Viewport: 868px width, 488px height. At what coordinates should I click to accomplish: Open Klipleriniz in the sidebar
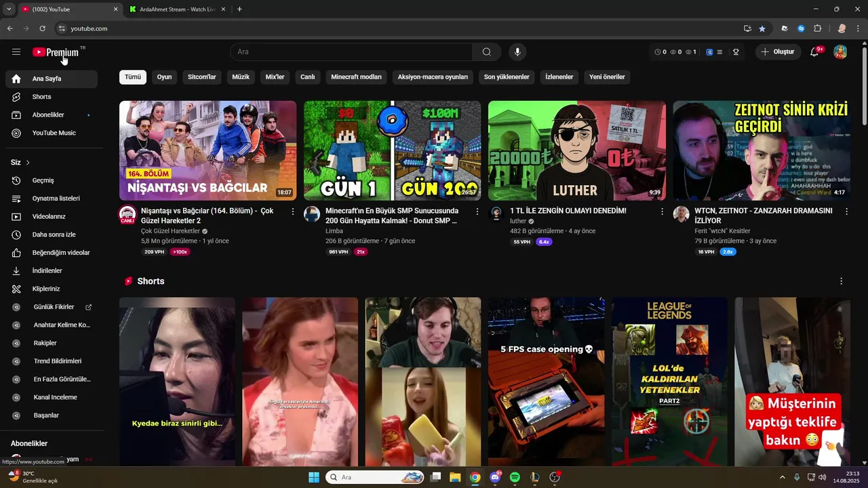52,289
